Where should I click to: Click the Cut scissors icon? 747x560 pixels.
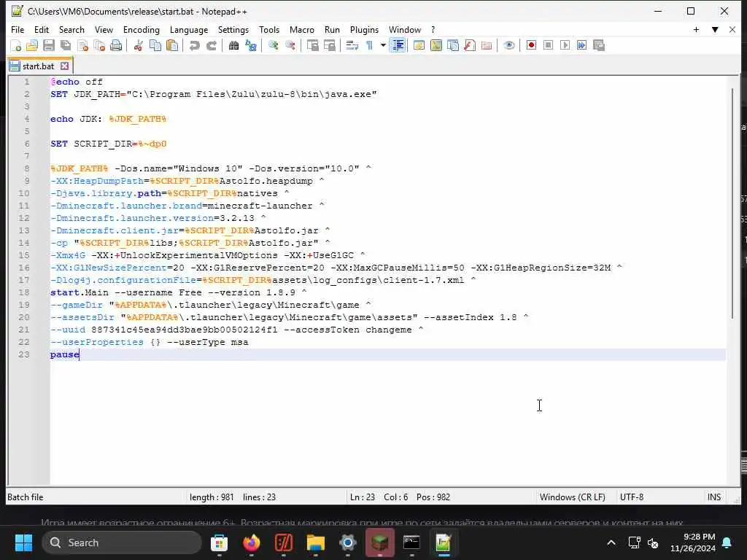(x=138, y=46)
